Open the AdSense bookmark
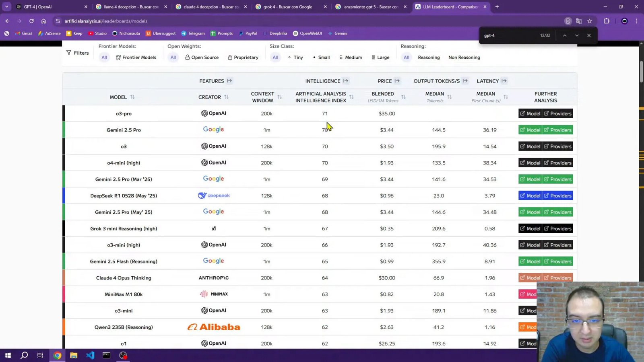The width and height of the screenshot is (644, 362). [50, 33]
